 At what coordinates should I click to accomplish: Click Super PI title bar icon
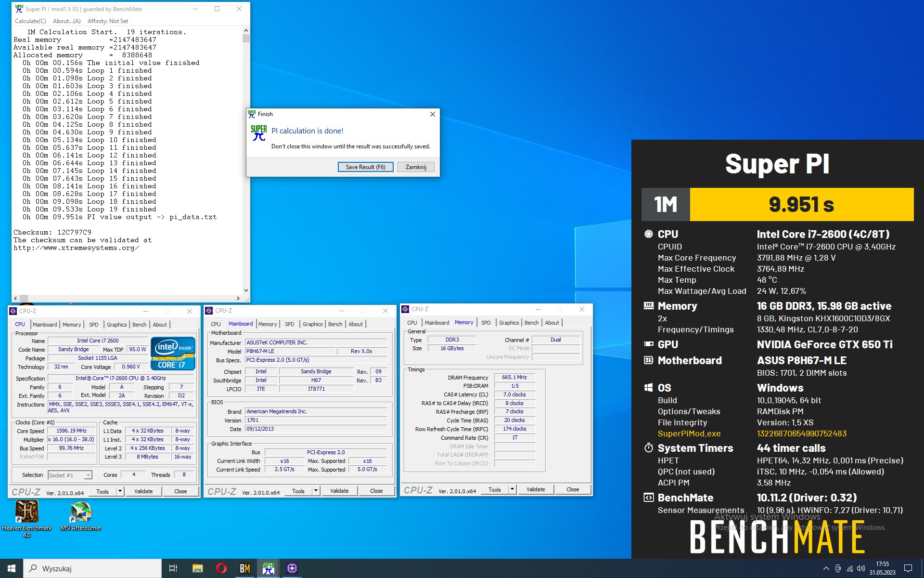click(19, 9)
